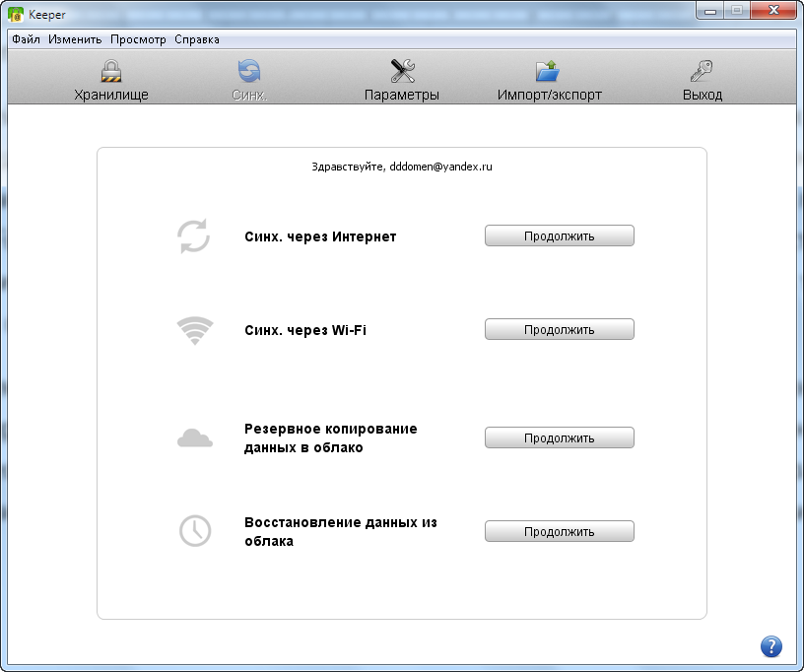Viewport: 804px width, 672px height.
Task: Open Импорт/экспорт folder icon
Action: [x=548, y=71]
